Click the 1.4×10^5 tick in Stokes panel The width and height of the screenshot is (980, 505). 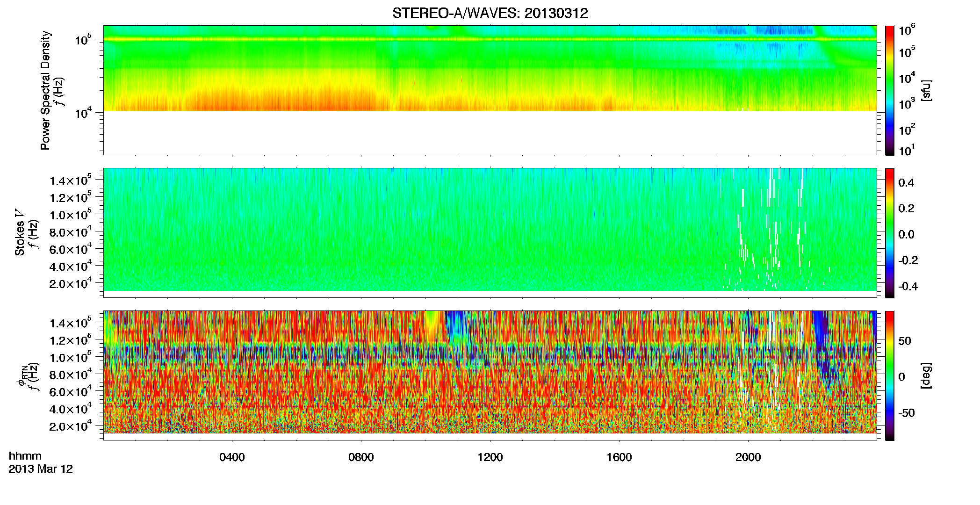pos(71,180)
